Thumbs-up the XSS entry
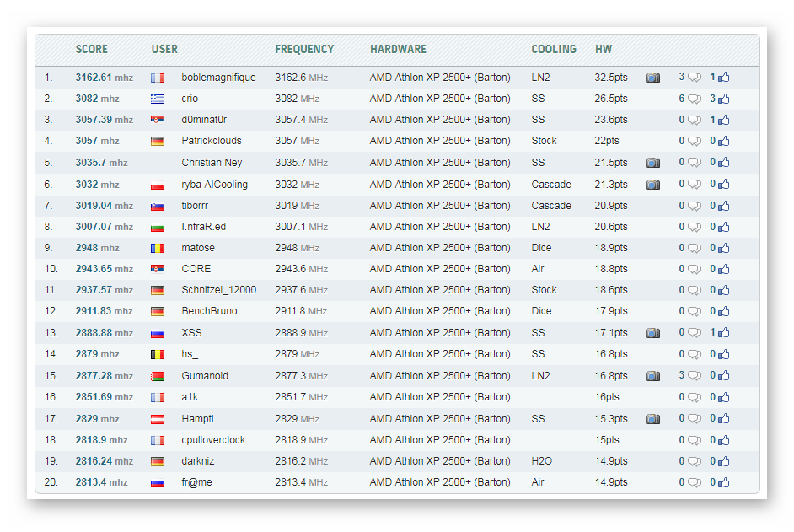Image resolution: width=794 pixels, height=532 pixels. tap(723, 332)
